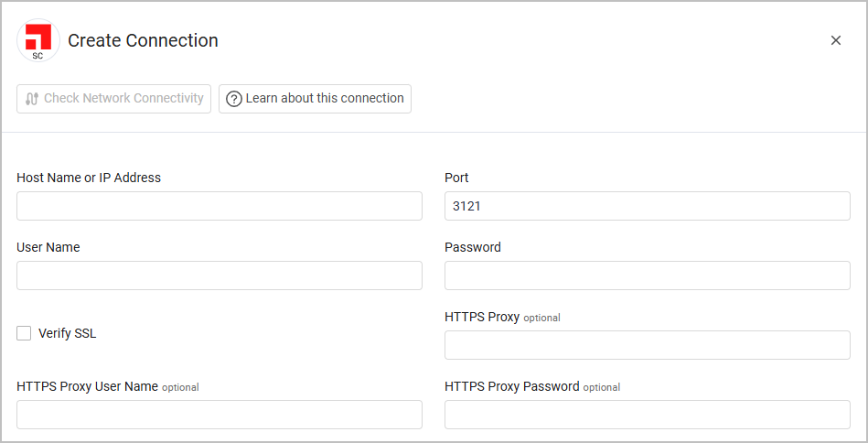
Task: Close the Create Connection dialog
Action: (835, 40)
